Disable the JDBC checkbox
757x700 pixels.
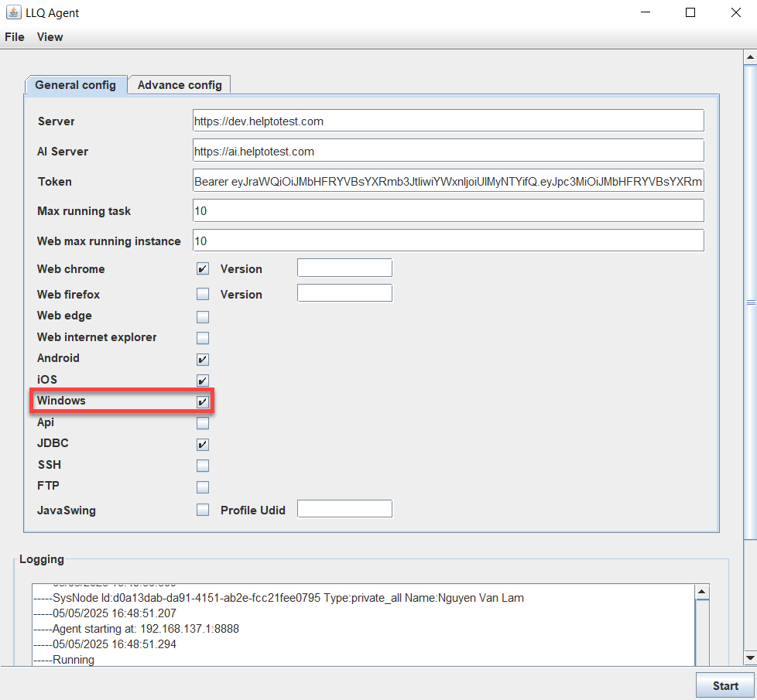pyautogui.click(x=203, y=445)
